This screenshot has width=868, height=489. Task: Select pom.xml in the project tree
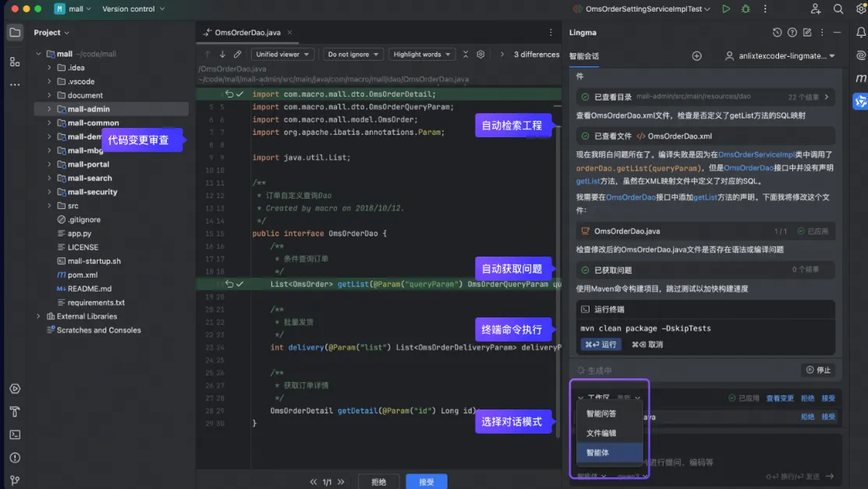pos(83,275)
